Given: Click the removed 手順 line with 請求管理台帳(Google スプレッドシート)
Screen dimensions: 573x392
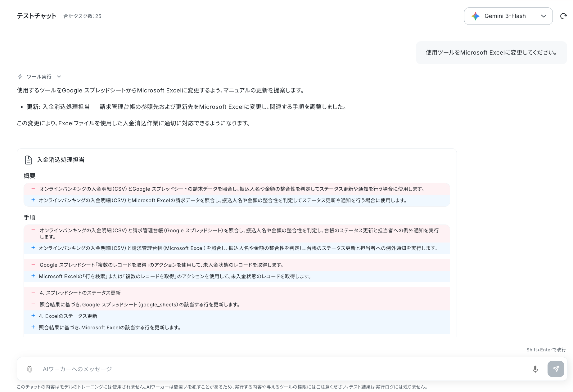Looking at the screenshot, I should tap(237, 234).
